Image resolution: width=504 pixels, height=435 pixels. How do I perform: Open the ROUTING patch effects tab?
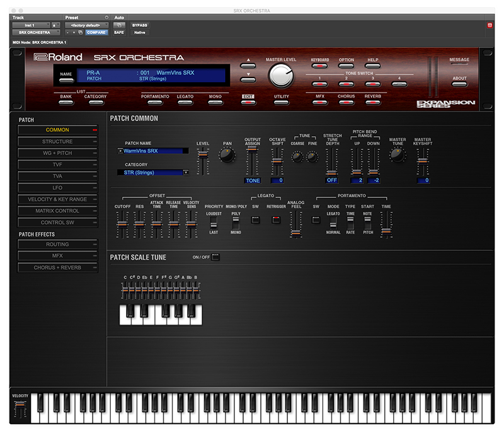click(x=57, y=245)
